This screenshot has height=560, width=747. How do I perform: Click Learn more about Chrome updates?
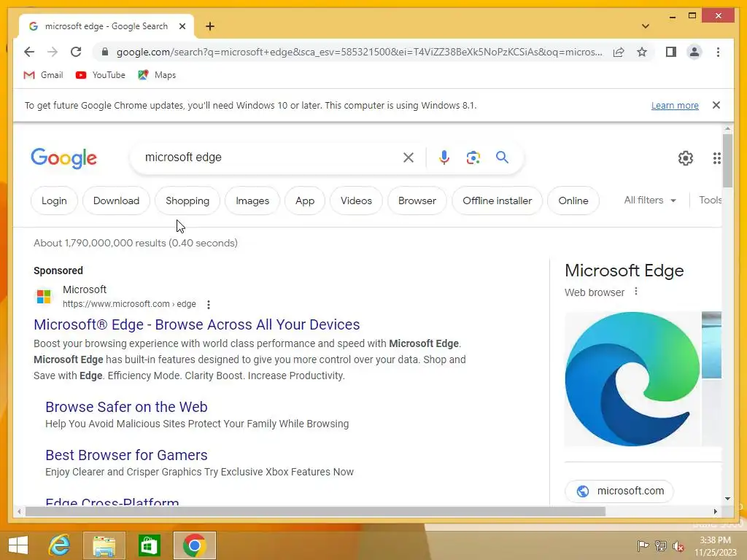coord(675,105)
